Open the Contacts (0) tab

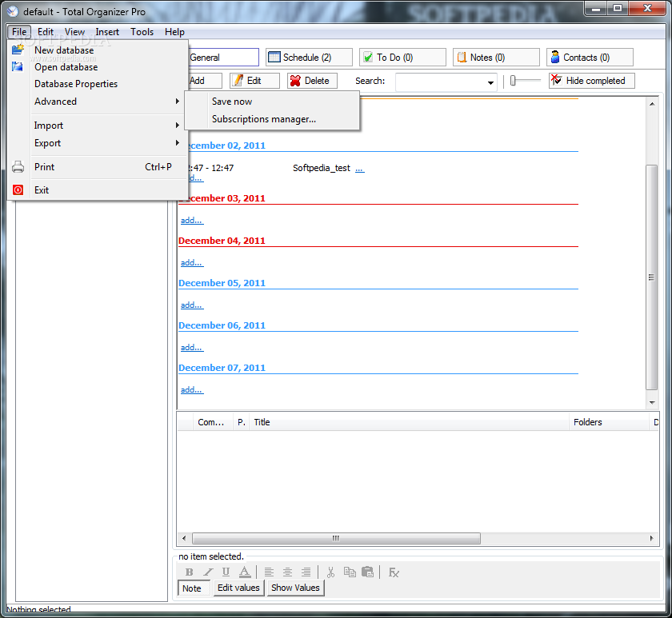[x=590, y=58]
